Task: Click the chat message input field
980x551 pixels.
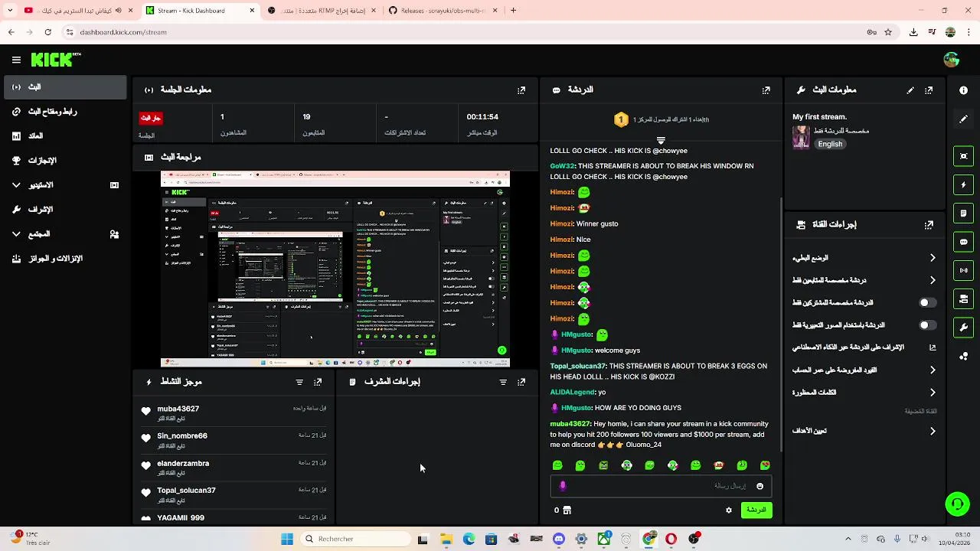Action: coord(661,486)
